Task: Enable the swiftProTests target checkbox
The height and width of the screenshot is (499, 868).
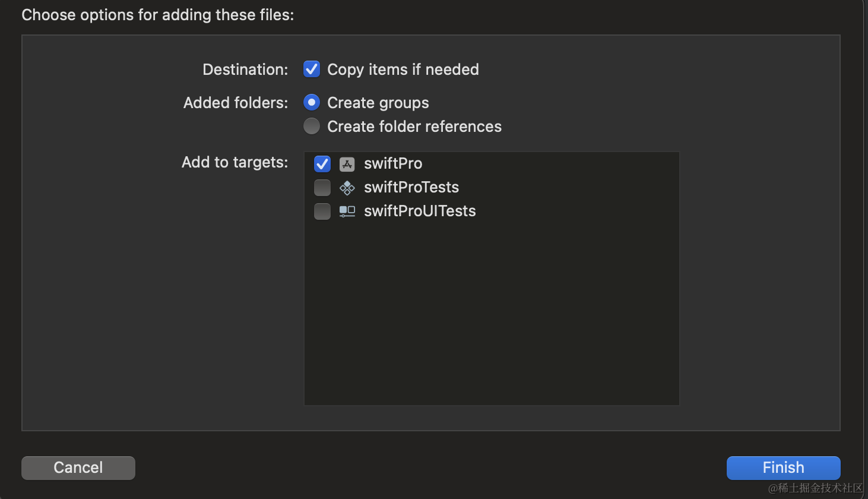Action: tap(322, 188)
